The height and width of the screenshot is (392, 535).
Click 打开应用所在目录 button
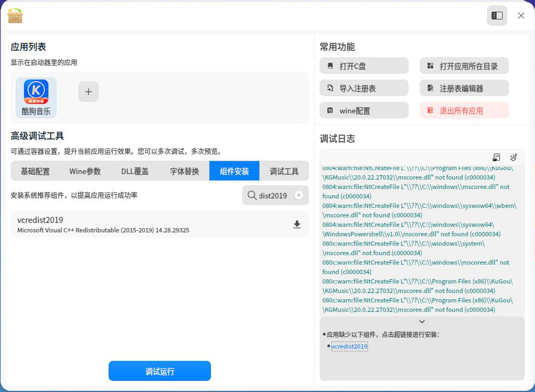pyautogui.click(x=464, y=66)
